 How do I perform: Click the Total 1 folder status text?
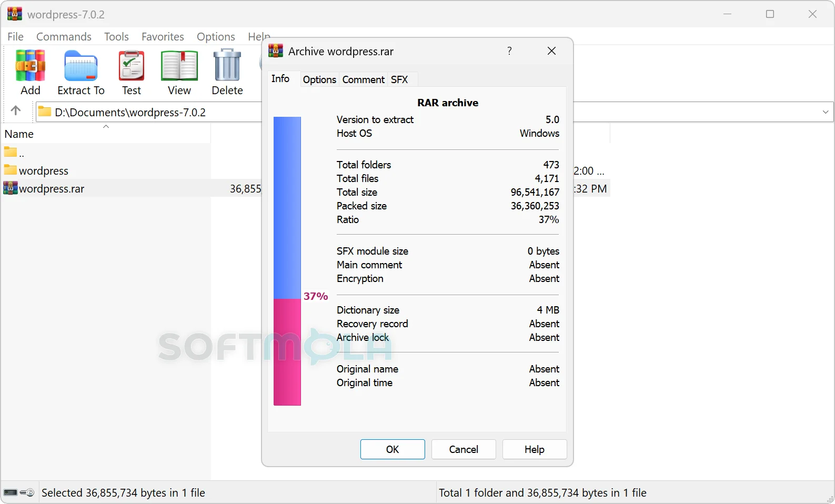click(542, 493)
